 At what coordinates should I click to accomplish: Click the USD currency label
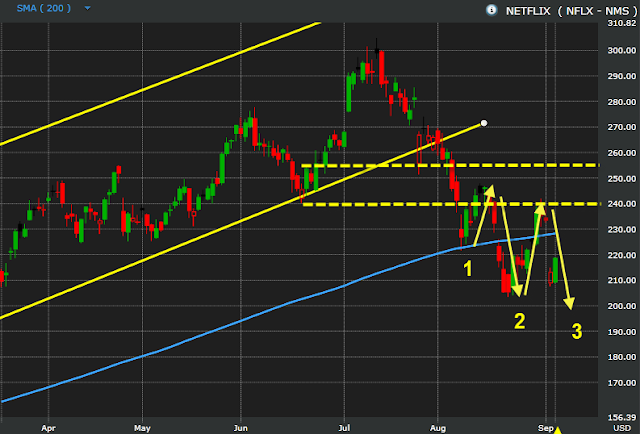tap(622, 428)
